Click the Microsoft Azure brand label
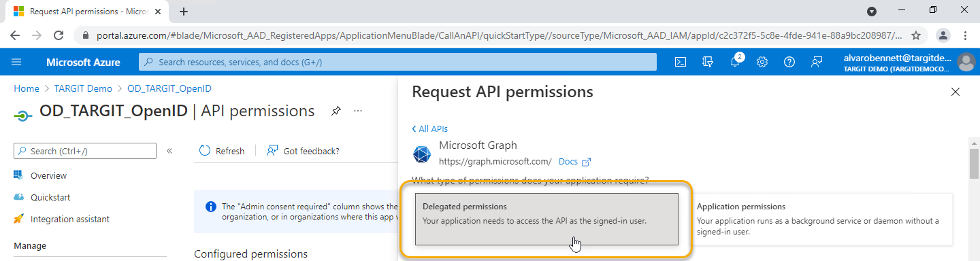 click(x=83, y=62)
